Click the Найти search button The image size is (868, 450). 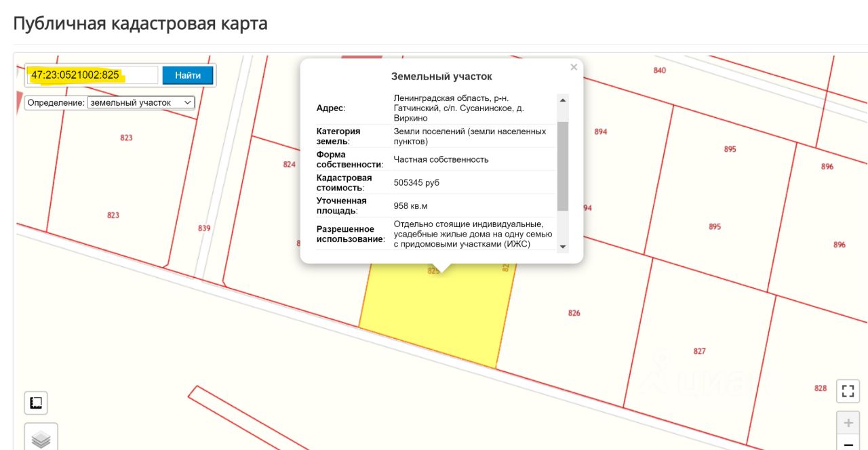coord(188,75)
